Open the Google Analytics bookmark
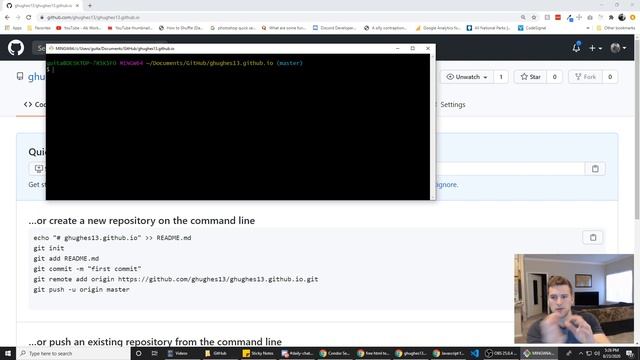 pyautogui.click(x=438, y=28)
